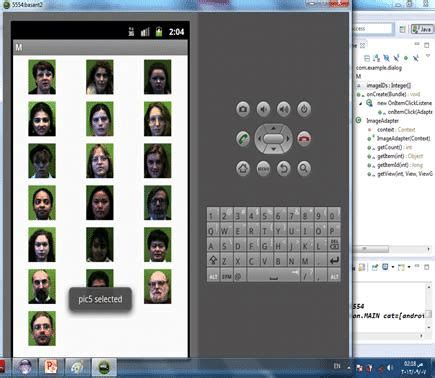Image resolution: width=435 pixels, height=378 pixels.
Task: Click the D-pad down arrow
Action: coord(273,149)
